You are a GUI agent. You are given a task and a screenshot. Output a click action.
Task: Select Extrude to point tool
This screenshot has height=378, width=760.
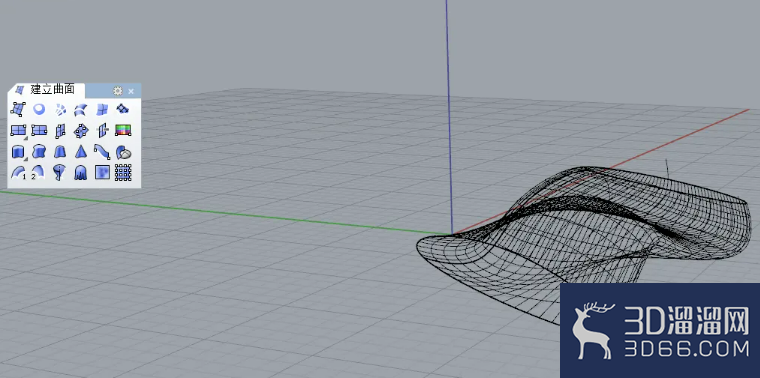[x=81, y=152]
